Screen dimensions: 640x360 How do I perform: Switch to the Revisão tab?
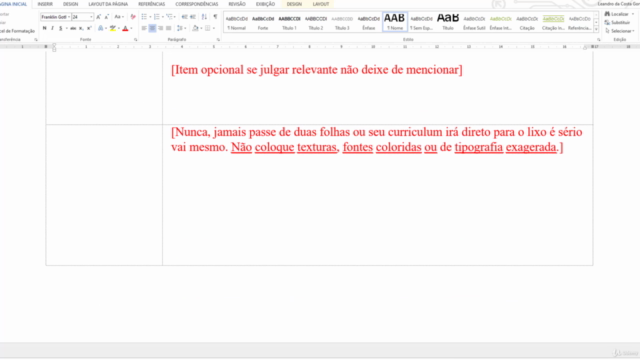[x=237, y=4]
